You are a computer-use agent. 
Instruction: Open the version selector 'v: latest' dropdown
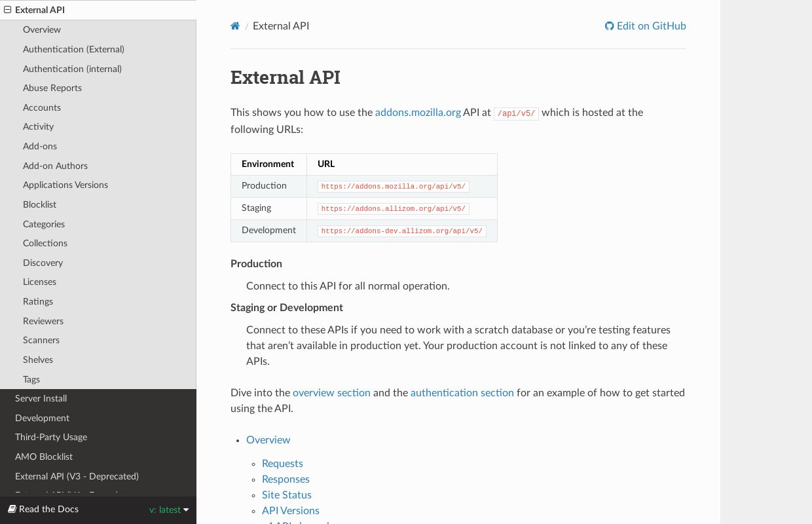[169, 510]
